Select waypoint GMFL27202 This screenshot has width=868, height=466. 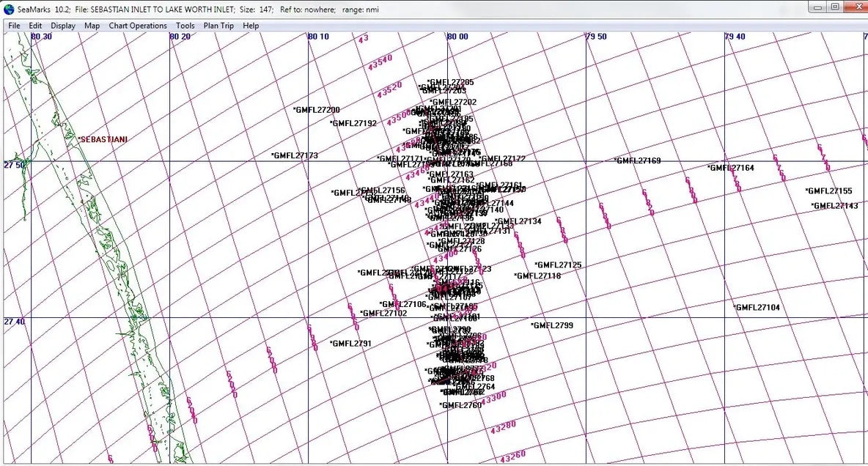453,103
